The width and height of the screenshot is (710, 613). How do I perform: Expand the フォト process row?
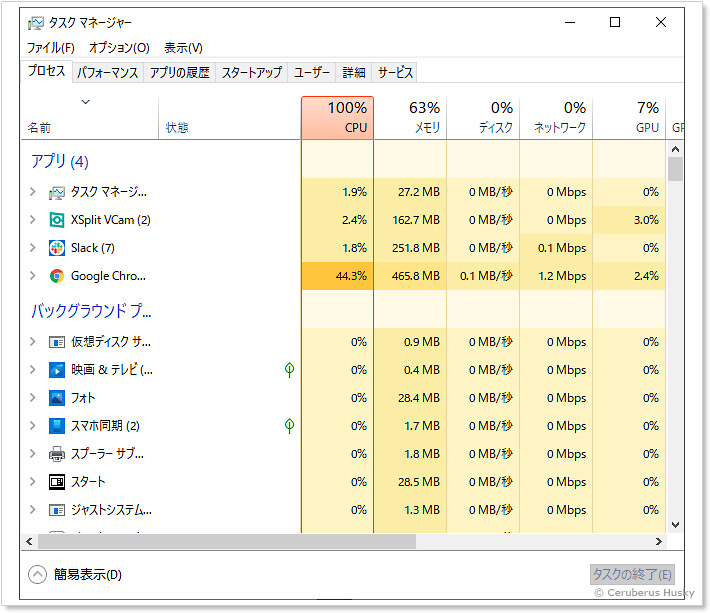(33, 398)
